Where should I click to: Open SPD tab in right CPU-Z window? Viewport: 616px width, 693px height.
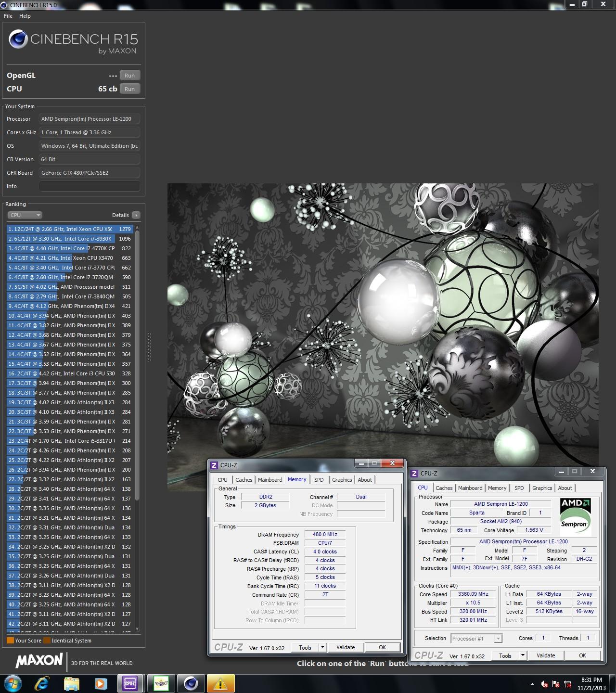coord(519,488)
